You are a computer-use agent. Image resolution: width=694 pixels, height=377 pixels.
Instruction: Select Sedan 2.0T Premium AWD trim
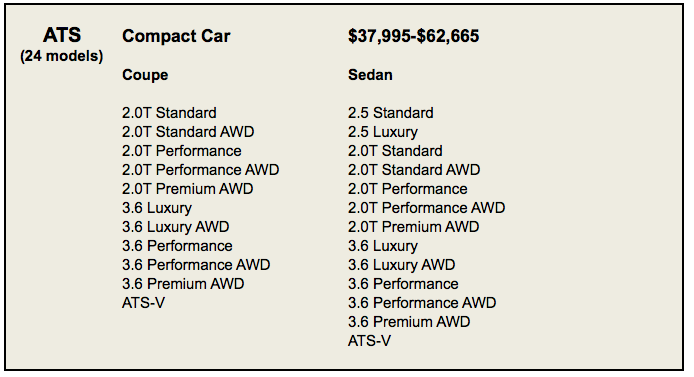pos(413,227)
